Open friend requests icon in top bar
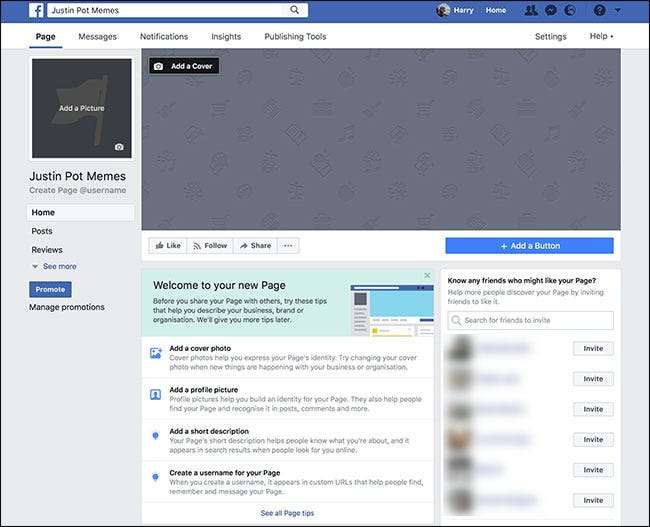The width and height of the screenshot is (650, 527). [x=531, y=10]
